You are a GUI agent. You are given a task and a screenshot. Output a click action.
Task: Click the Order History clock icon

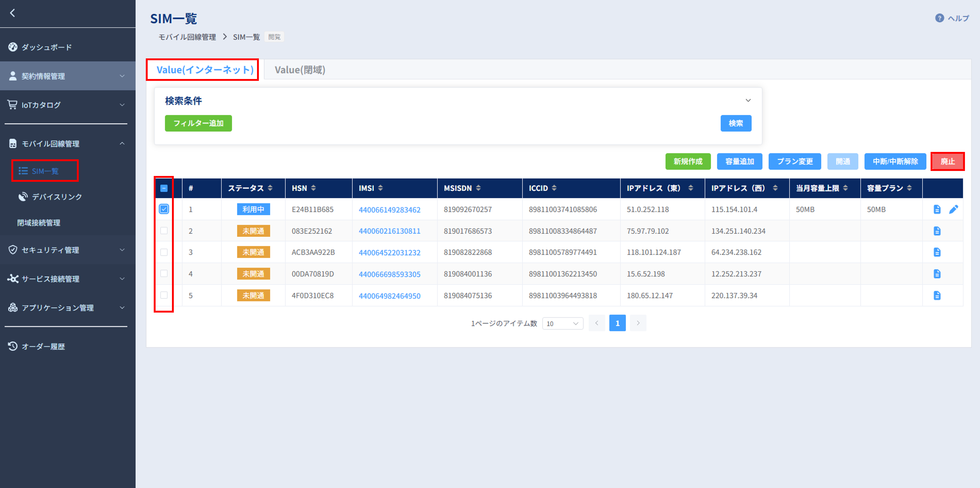coord(13,346)
